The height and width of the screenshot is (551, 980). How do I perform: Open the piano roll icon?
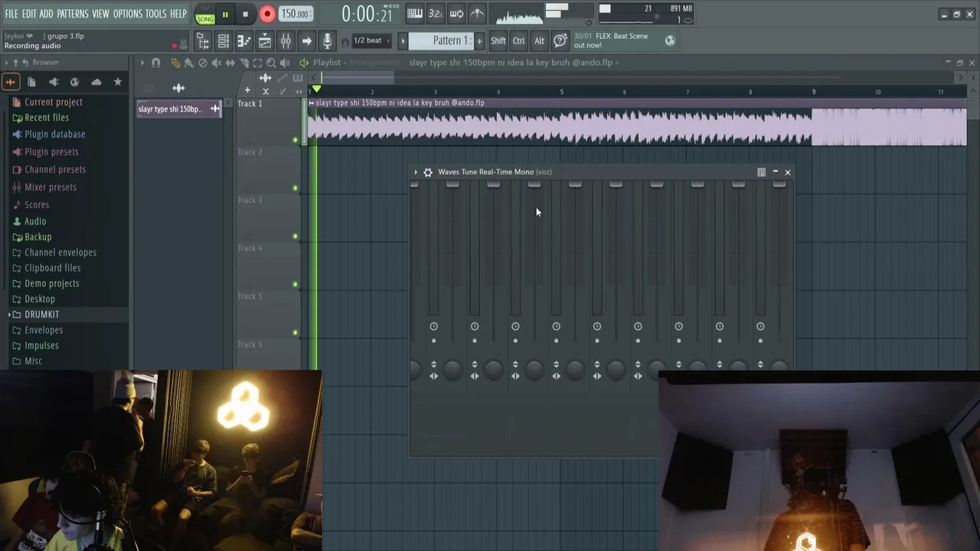[x=244, y=41]
